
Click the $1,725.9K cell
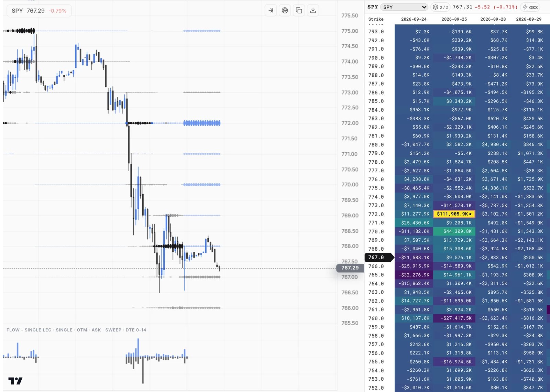coord(529,179)
